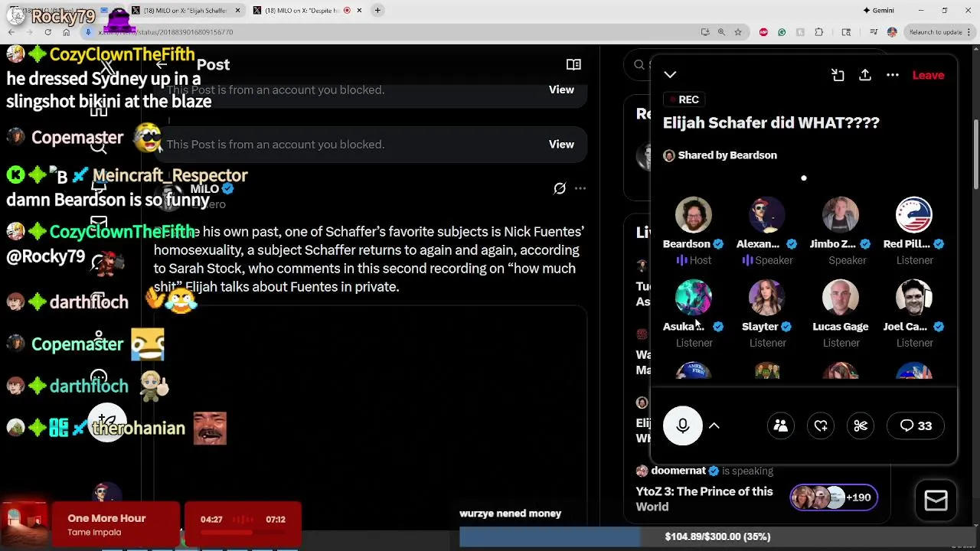Open the Space comments showing 33

pos(916,425)
